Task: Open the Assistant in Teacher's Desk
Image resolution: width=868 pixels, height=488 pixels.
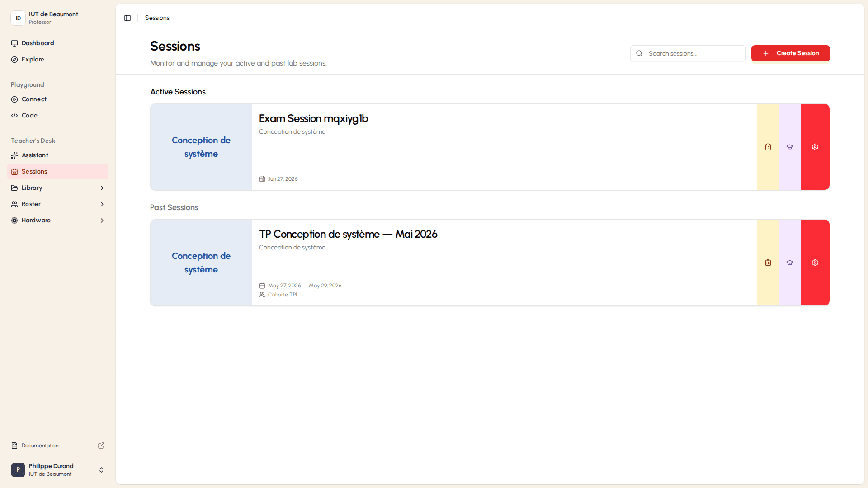Action: pos(58,155)
